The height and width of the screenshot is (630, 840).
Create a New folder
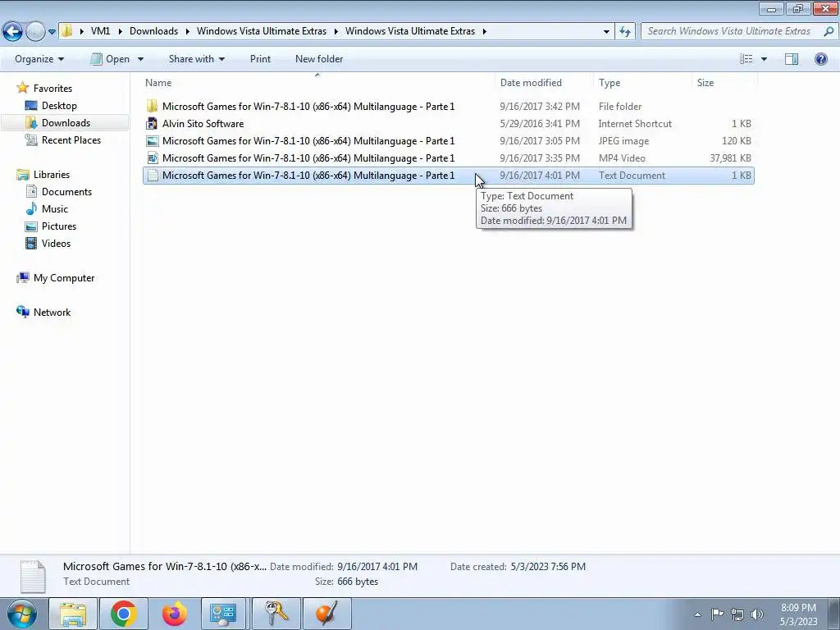(x=319, y=59)
